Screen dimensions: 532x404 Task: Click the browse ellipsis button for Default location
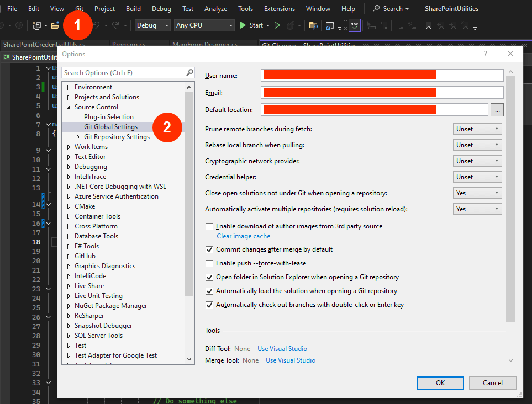coord(497,110)
